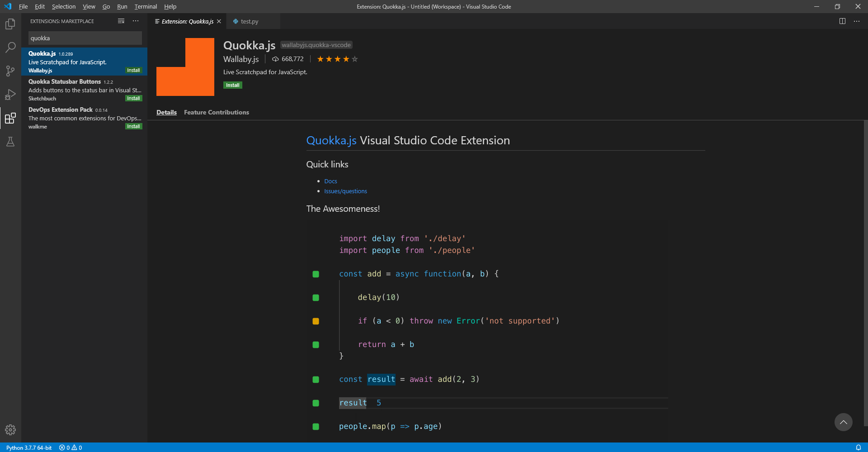
Task: Select the Extensions view icon
Action: click(10, 118)
